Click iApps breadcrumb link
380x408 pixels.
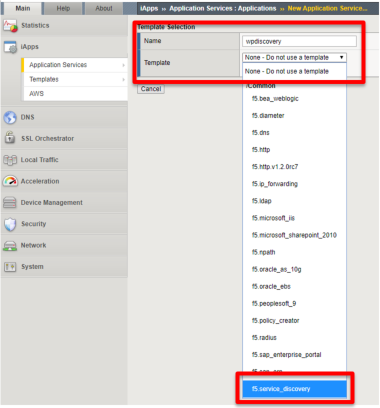tap(149, 8)
